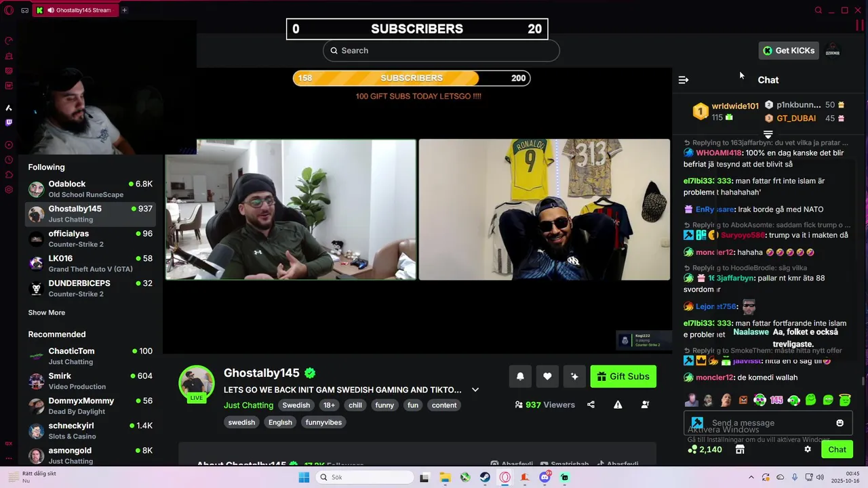868x488 pixels.
Task: Click the left host video feed
Action: tap(291, 209)
